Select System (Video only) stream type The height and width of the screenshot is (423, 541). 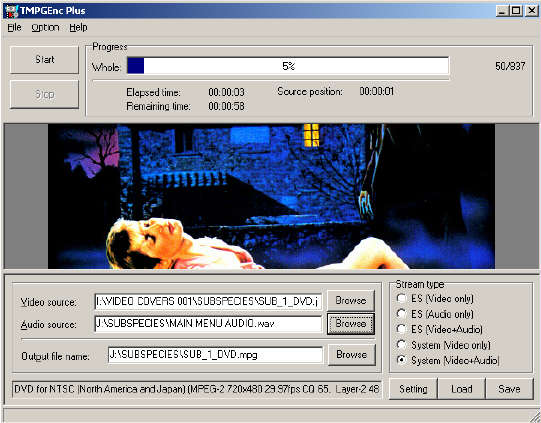pyautogui.click(x=444, y=345)
